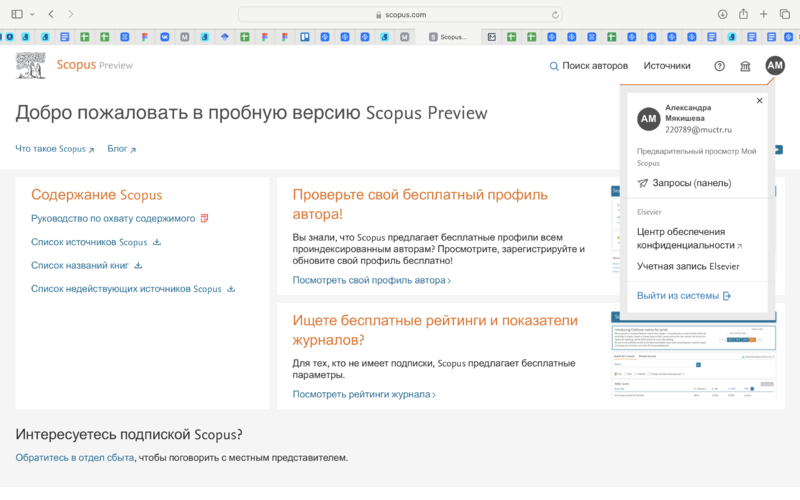Go forward with the Safari forward arrow
This screenshot has width=800, height=500.
70,14
